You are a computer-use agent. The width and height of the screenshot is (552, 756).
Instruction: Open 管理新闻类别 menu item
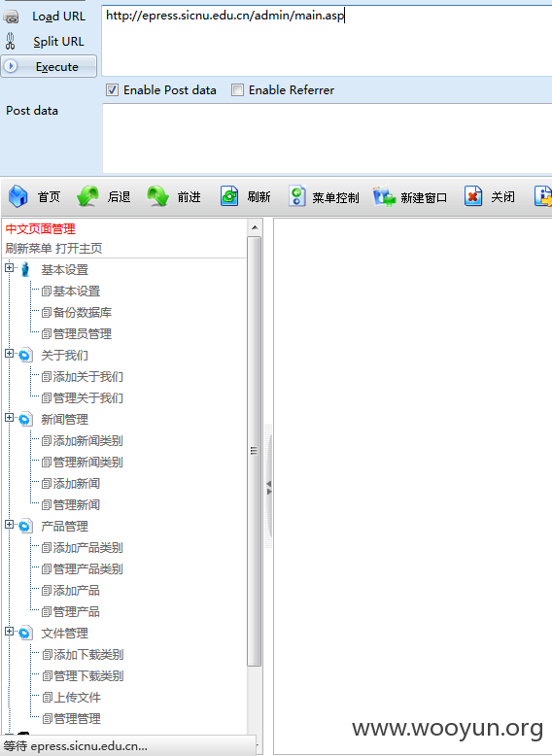click(x=88, y=463)
